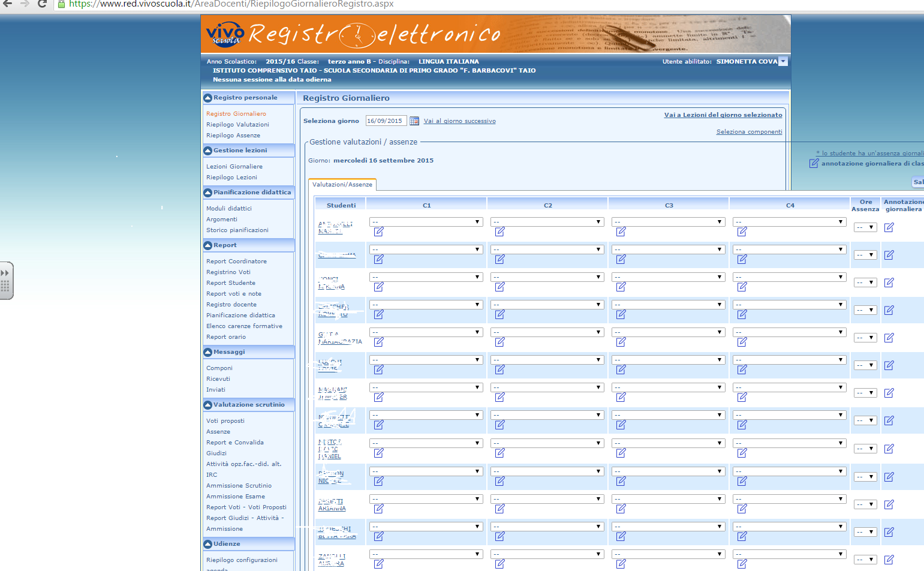Image resolution: width=924 pixels, height=571 pixels.
Task: Open daily annotation for the Daniel row
Action: coord(889,449)
